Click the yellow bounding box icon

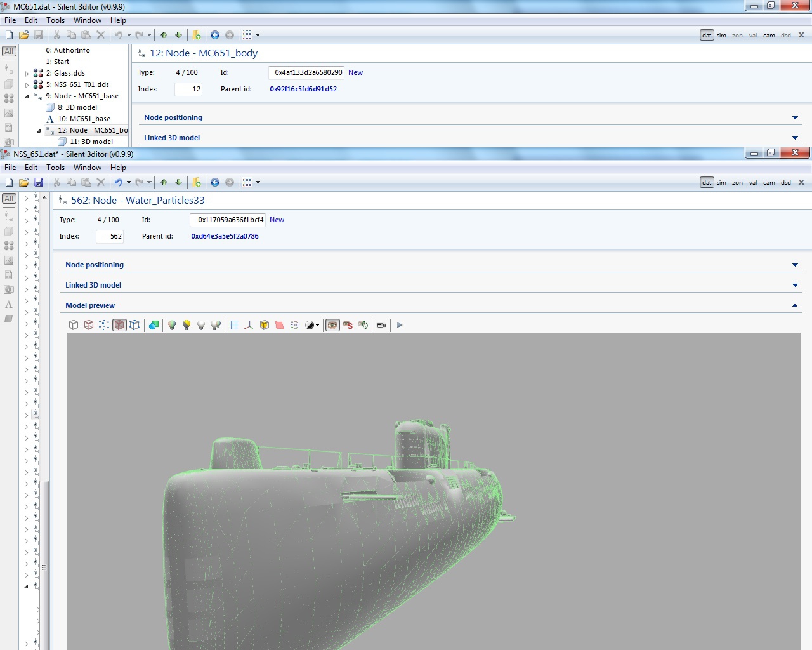pos(264,325)
